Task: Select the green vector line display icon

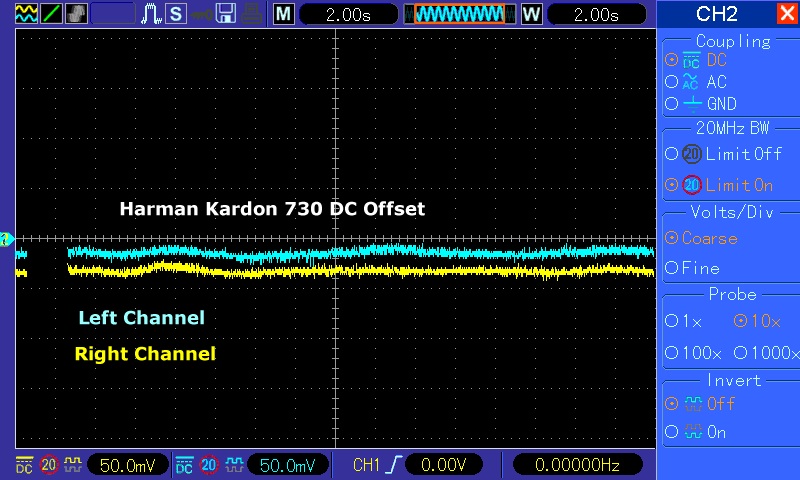Action: pyautogui.click(x=51, y=14)
